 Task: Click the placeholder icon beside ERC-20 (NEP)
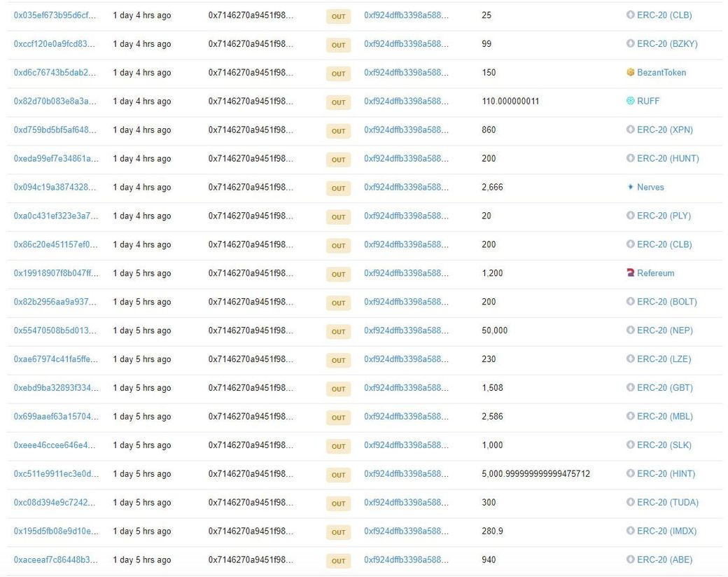point(630,330)
